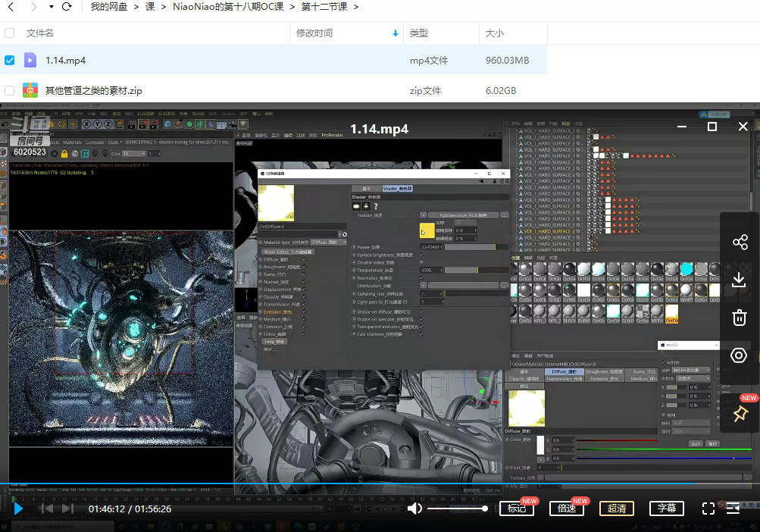The image size is (760, 532).
Task: Click the refresh icon in navigation bar
Action: pos(67,8)
